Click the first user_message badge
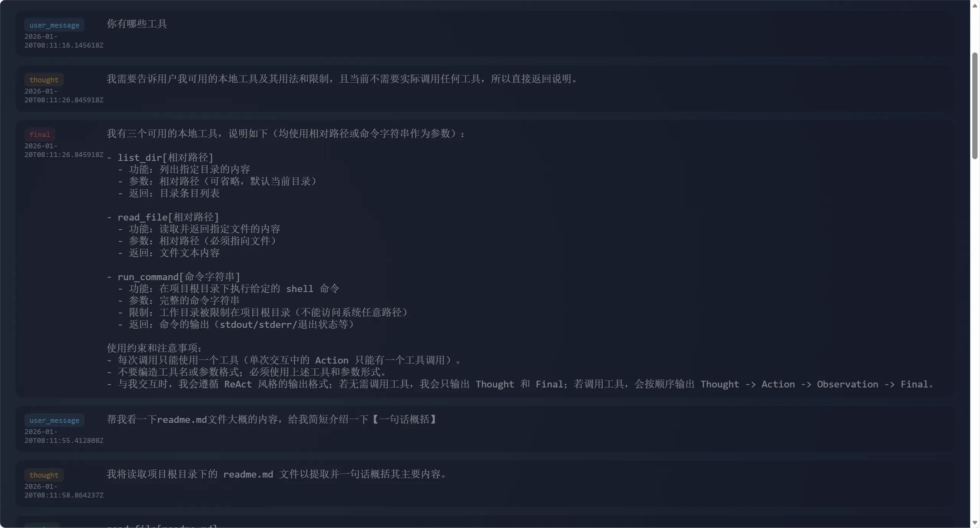Image resolution: width=980 pixels, height=528 pixels. pyautogui.click(x=54, y=25)
